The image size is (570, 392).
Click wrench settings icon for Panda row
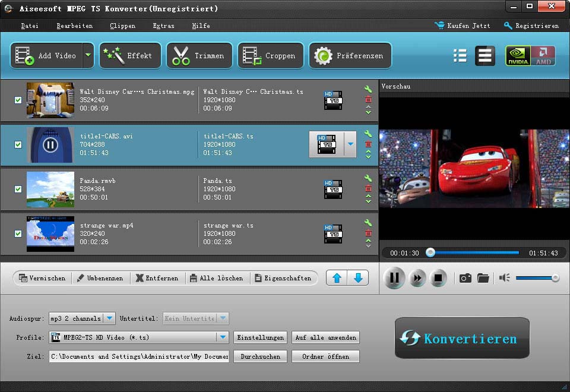click(x=368, y=178)
